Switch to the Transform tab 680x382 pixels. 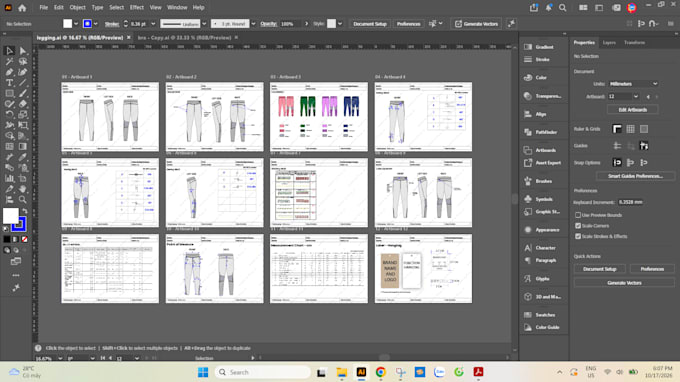[x=634, y=42]
